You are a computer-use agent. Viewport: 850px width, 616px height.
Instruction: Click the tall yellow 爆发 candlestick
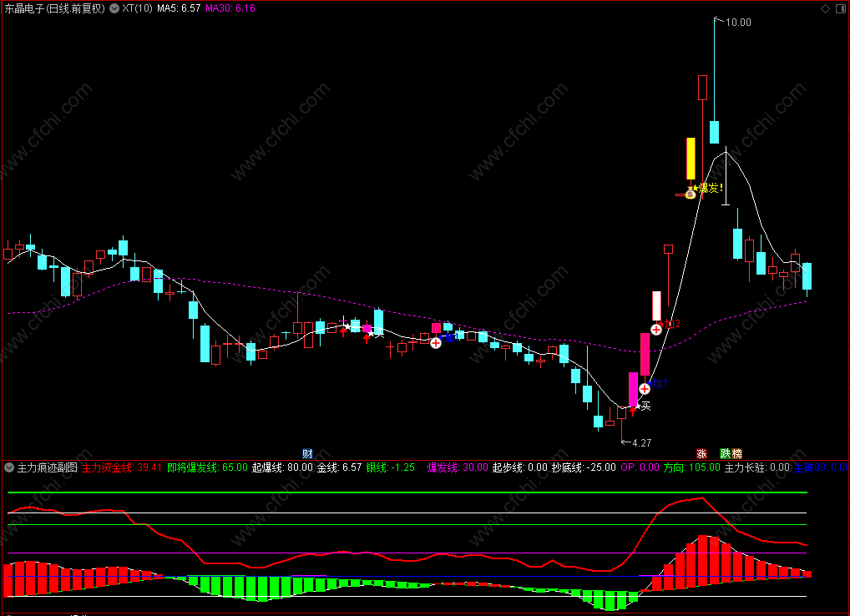691,159
